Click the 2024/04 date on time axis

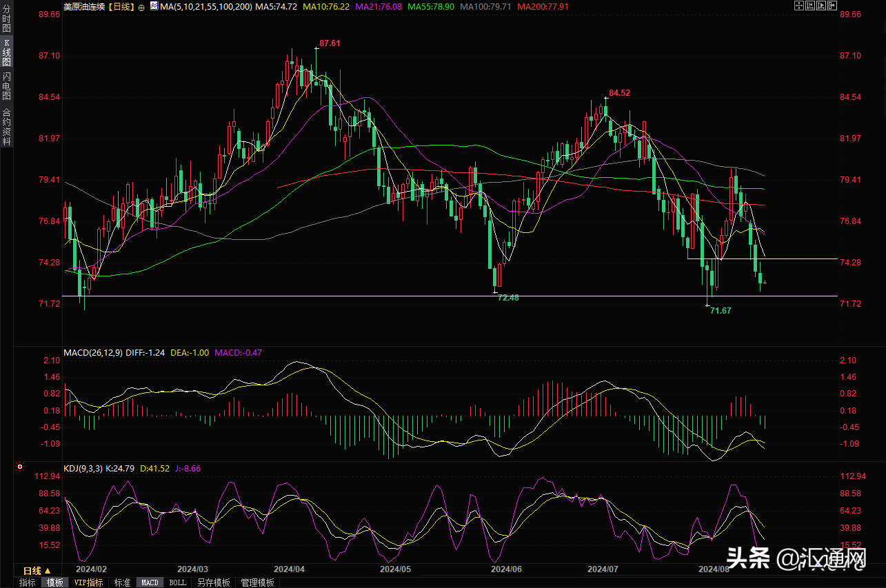point(290,569)
